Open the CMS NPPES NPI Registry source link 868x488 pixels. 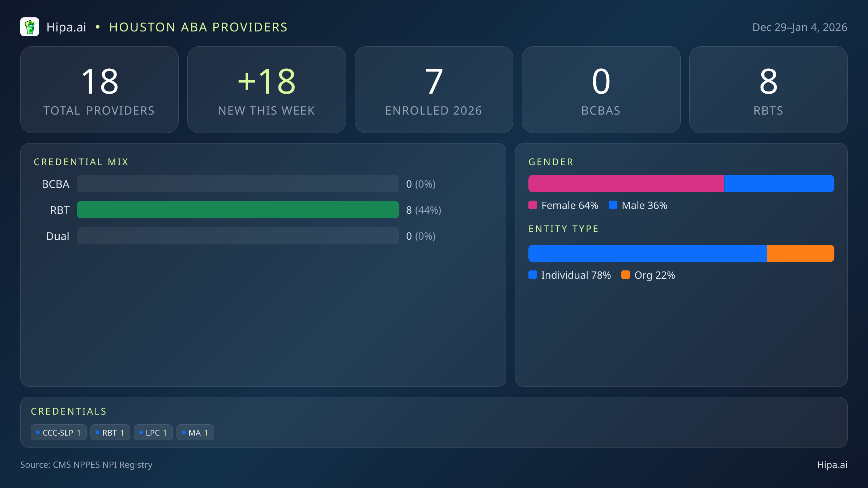[86, 465]
